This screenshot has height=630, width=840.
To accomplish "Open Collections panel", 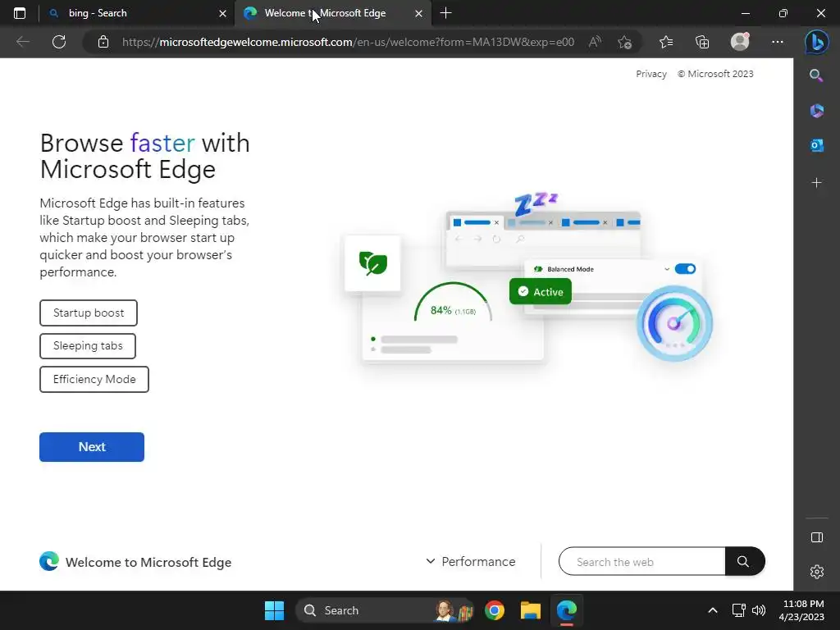I will coord(702,42).
